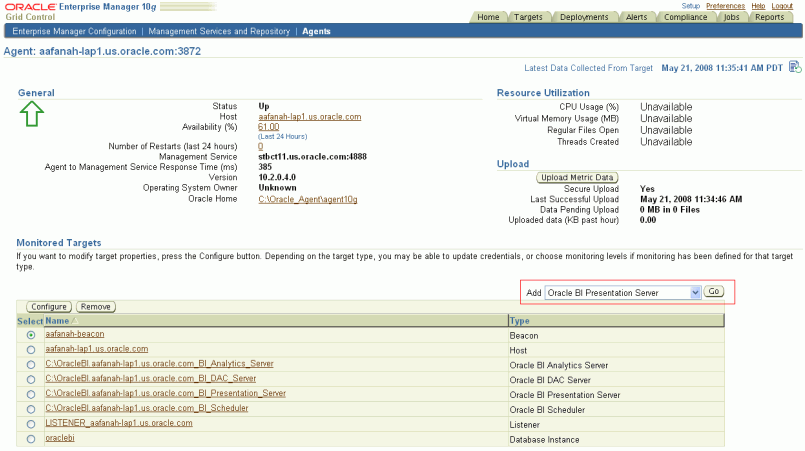Viewport: 805px width, 451px height.
Task: Click the Remove button
Action: (x=95, y=307)
